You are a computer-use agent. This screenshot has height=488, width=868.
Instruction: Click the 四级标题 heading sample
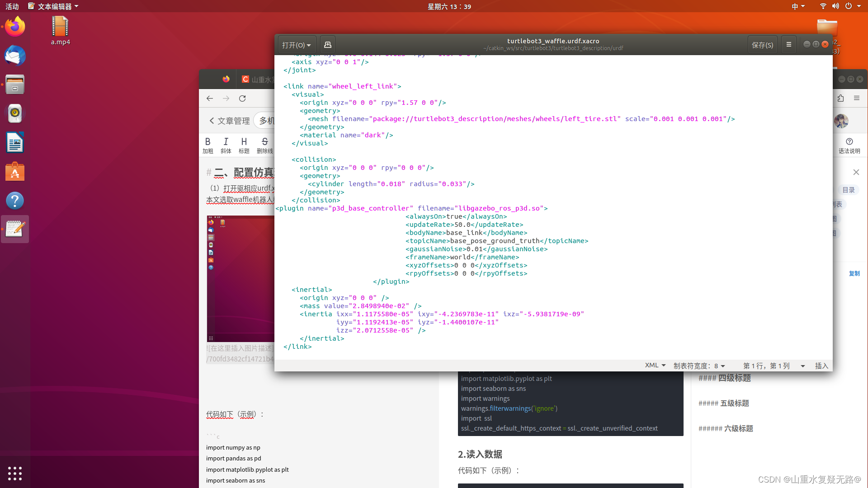[x=725, y=378]
